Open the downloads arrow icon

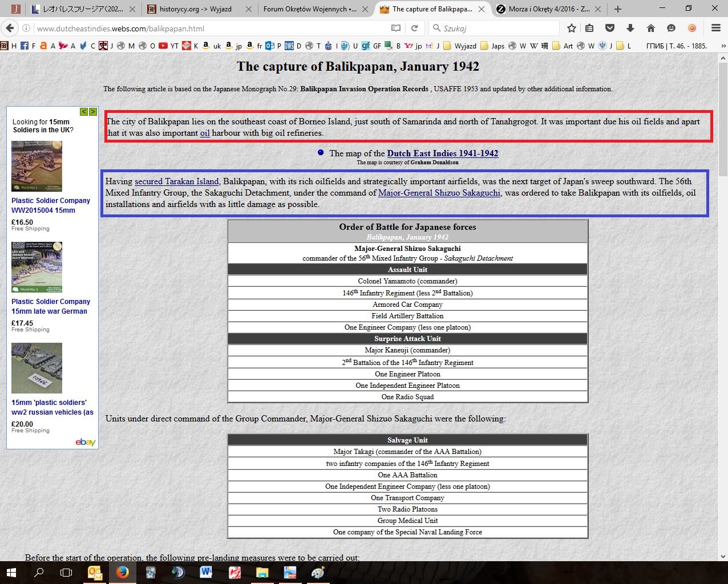click(x=630, y=28)
